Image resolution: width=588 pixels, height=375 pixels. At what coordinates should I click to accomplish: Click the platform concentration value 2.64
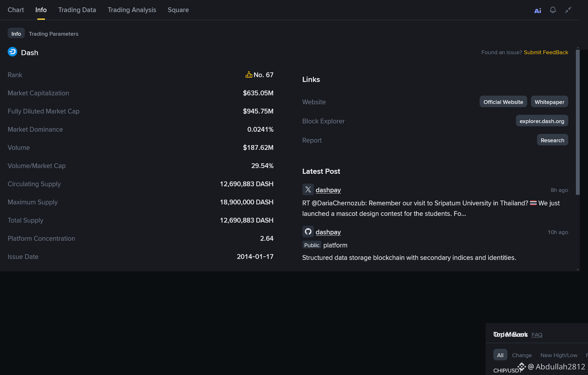pos(267,239)
